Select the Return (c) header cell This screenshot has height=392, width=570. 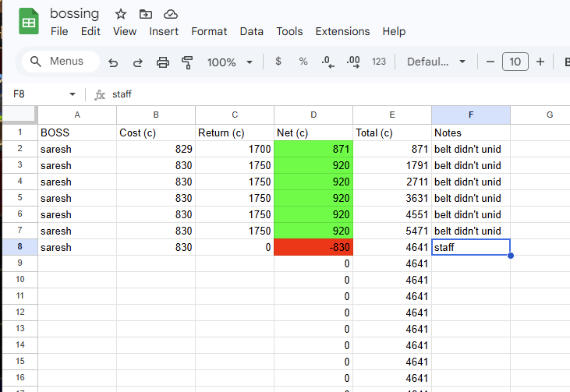point(235,132)
